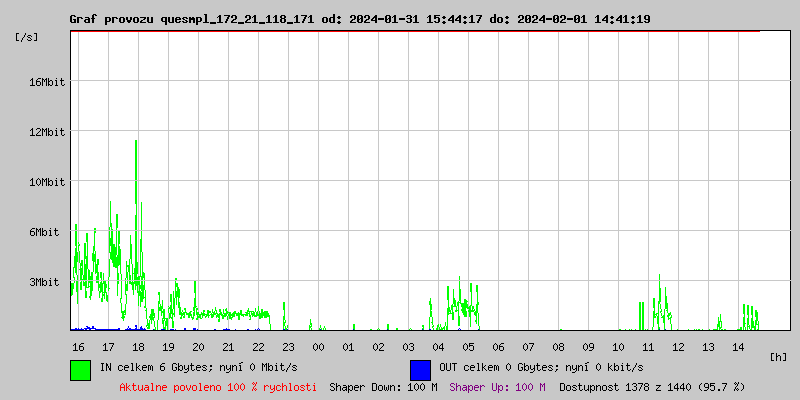
Task: Click the blue OUT legend color square
Action: (420, 369)
